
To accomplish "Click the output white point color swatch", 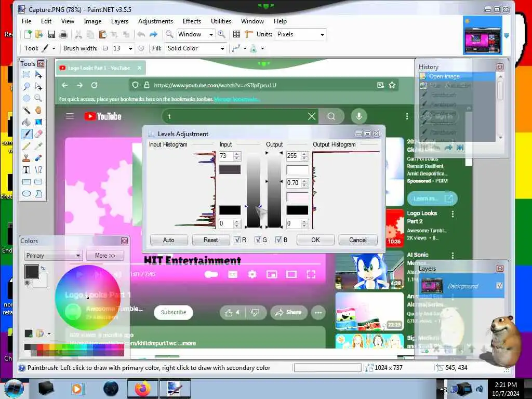I will click(298, 170).
